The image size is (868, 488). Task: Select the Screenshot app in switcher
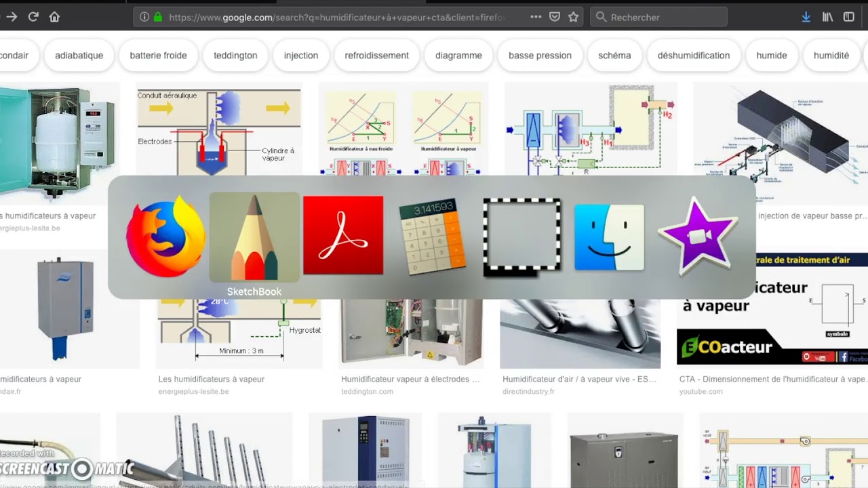tap(522, 237)
